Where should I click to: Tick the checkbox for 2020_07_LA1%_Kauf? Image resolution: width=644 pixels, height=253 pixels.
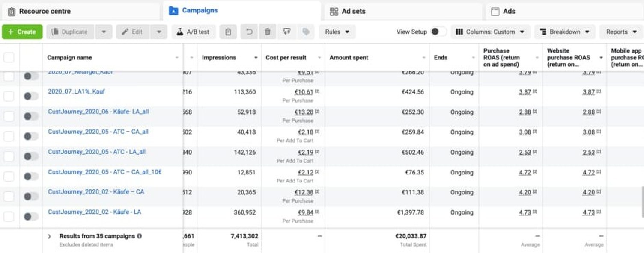(9, 96)
